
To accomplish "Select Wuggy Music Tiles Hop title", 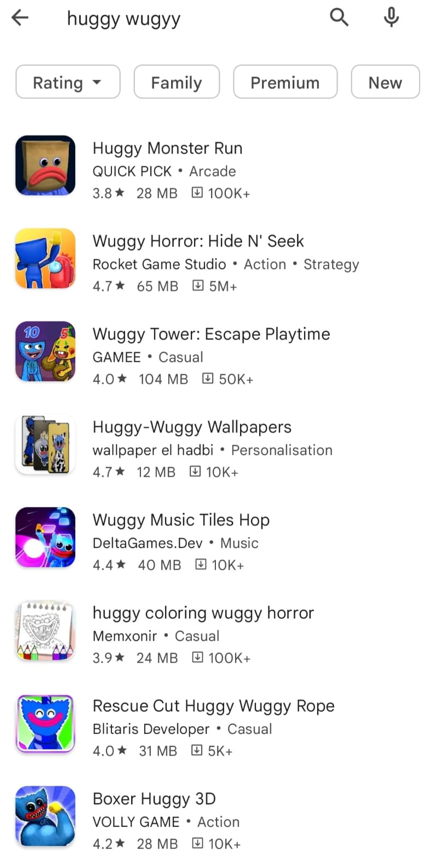I will (x=181, y=520).
